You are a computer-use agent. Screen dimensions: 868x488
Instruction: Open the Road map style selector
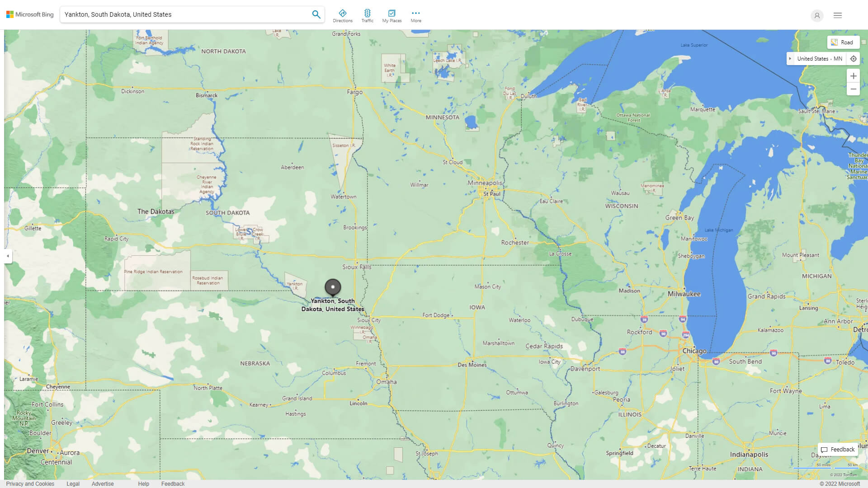coord(843,42)
